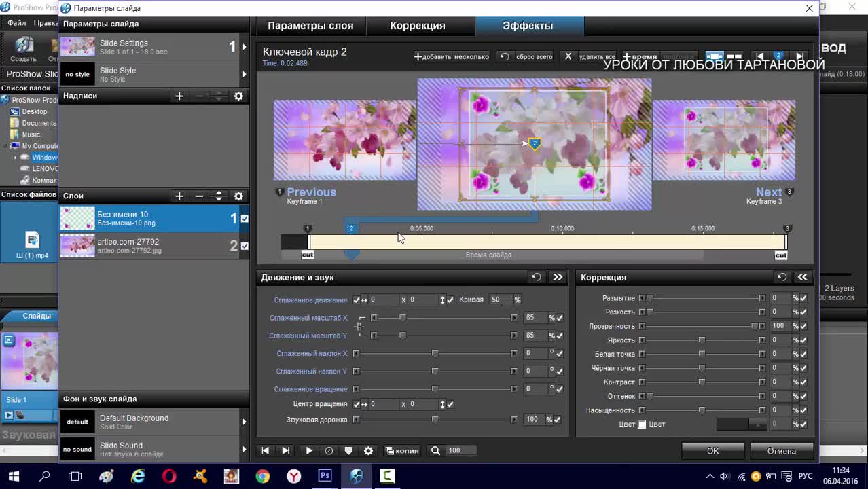
Task: Click удалить все to delete all keyframes
Action: [590, 57]
